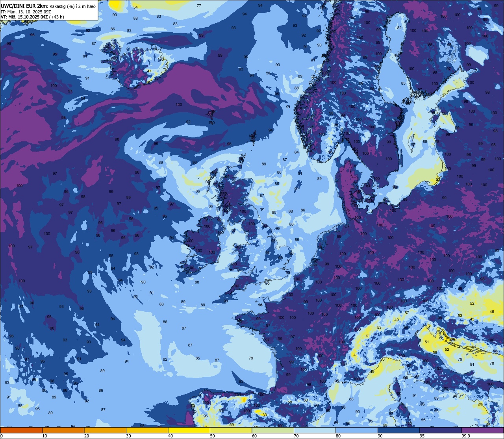
Task: Click the 70–80 lightest blue legend swatch
Action: pos(315,430)
